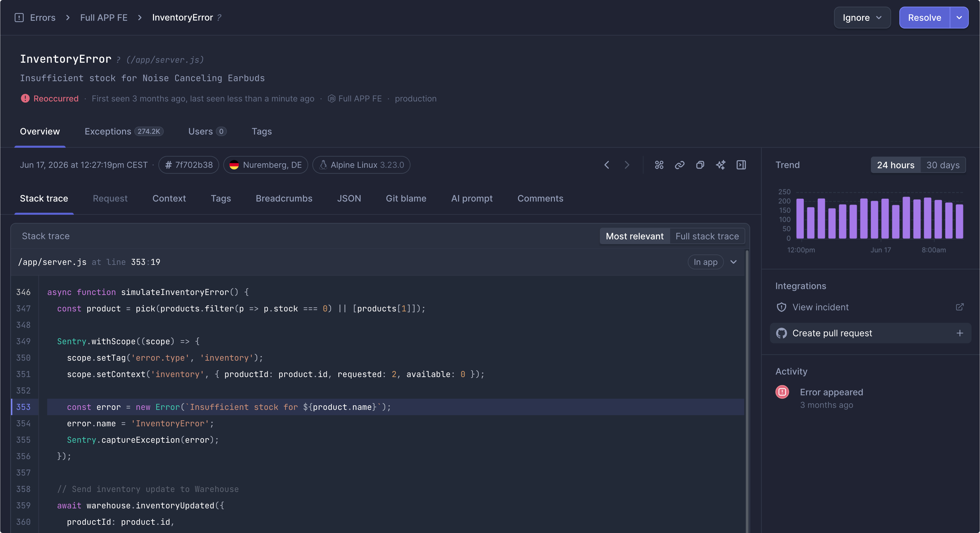Viewport: 980px width, 533px height.
Task: Click the red Reoccurred status icon
Action: (25, 99)
